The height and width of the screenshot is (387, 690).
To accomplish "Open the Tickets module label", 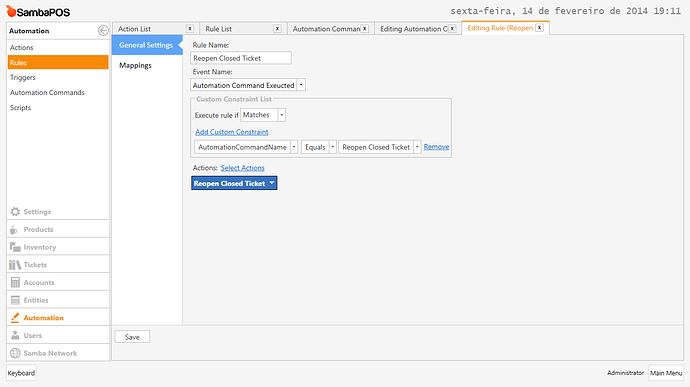I will click(x=35, y=265).
